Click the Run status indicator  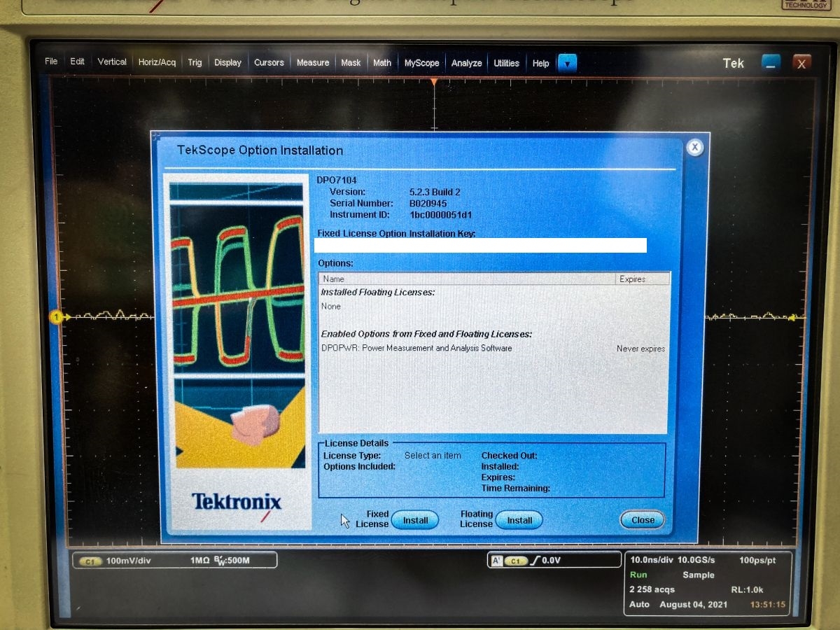point(638,575)
